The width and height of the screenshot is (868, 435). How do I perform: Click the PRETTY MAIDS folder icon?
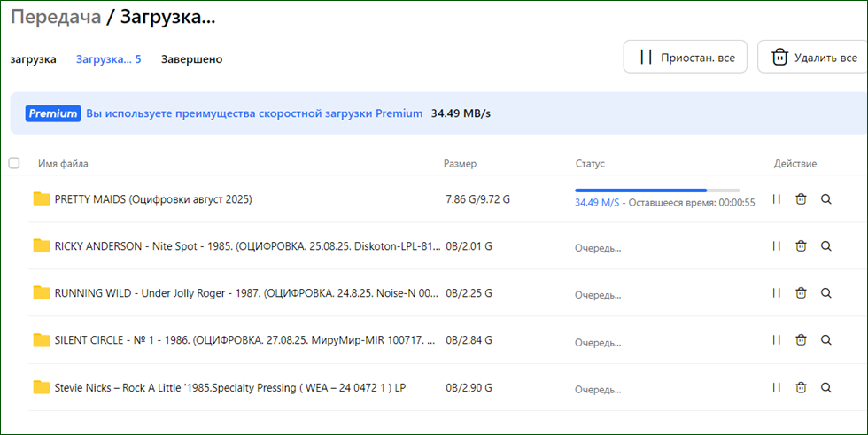pos(42,198)
